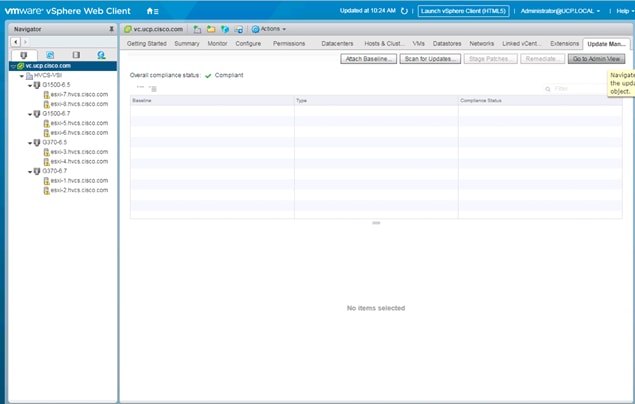This screenshot has height=404, width=635.
Task: Collapse the G370-6.5 cluster node
Action: coord(30,143)
